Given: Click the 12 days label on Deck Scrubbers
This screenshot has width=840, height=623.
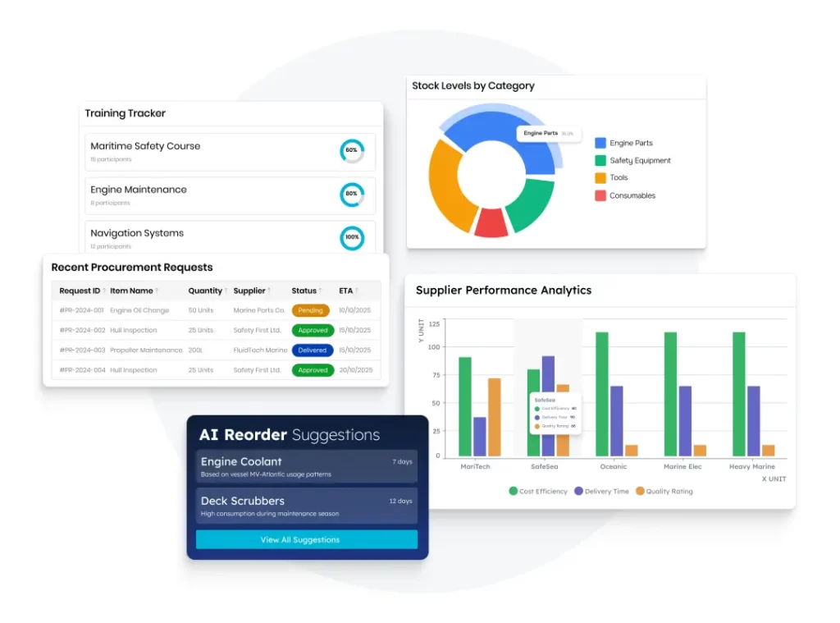Looking at the screenshot, I should click(x=400, y=501).
